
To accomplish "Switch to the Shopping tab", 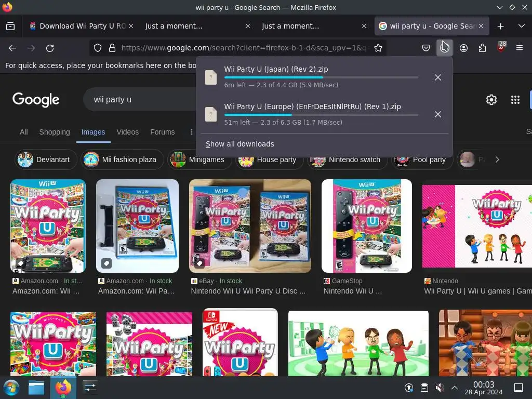I will [54, 132].
